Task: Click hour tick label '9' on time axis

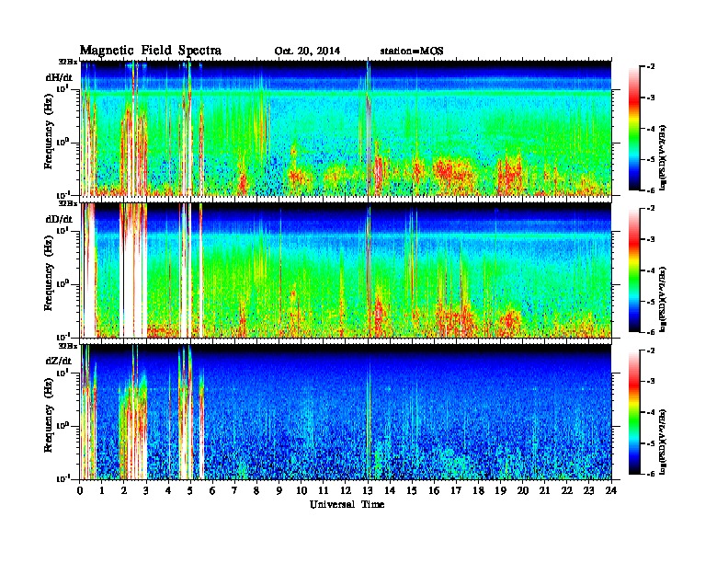Action: [x=279, y=491]
